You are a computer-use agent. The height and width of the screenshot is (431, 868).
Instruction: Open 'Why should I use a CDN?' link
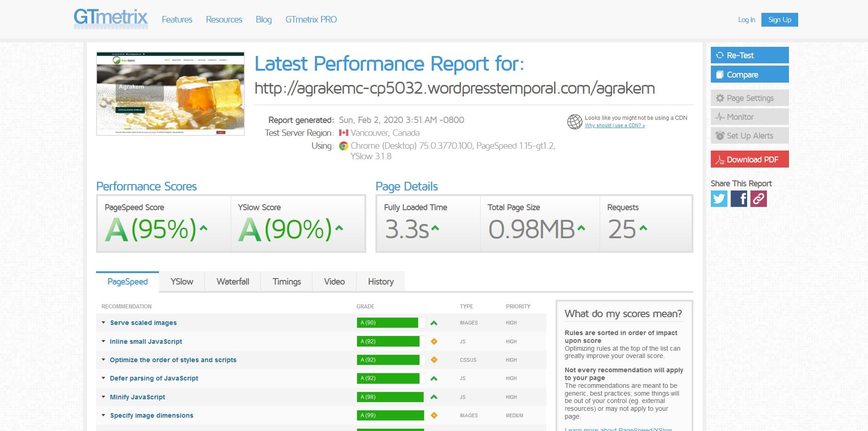coord(615,125)
